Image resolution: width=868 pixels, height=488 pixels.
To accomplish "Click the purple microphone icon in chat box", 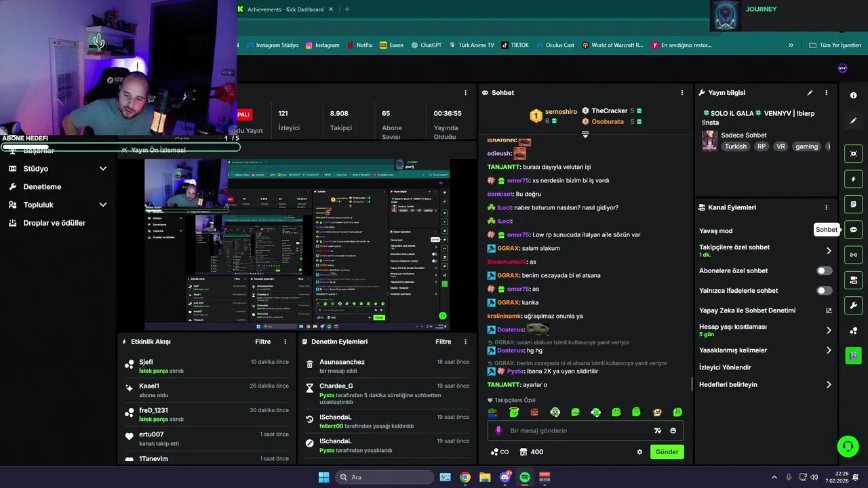I will [x=498, y=430].
